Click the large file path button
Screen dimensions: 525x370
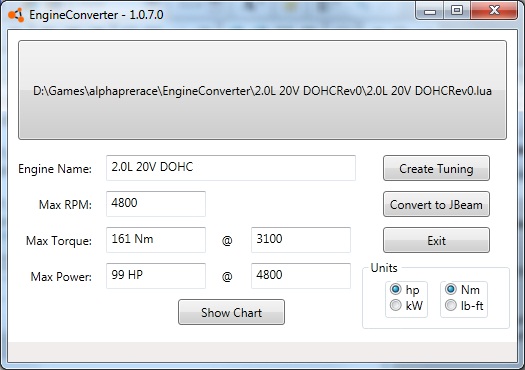(262, 90)
